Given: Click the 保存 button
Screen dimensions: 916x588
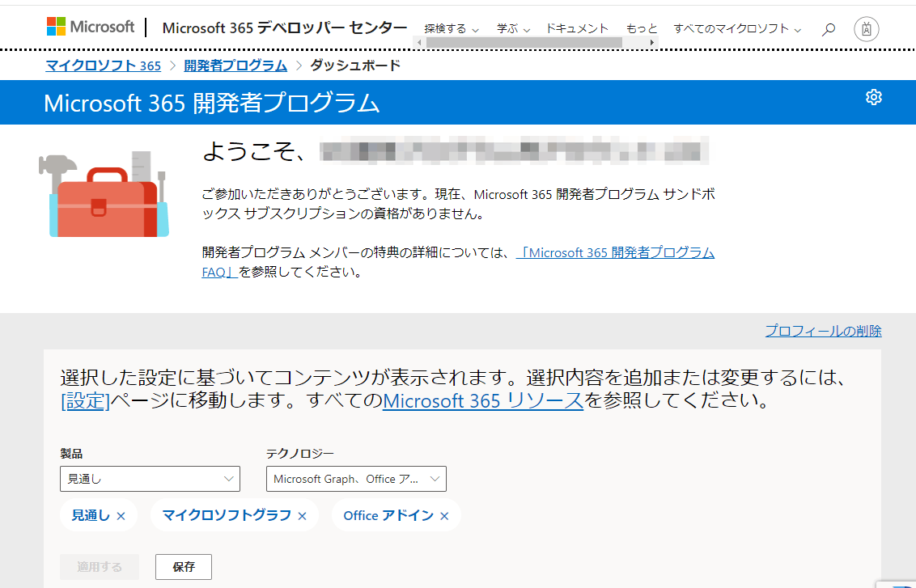Looking at the screenshot, I should [183, 566].
